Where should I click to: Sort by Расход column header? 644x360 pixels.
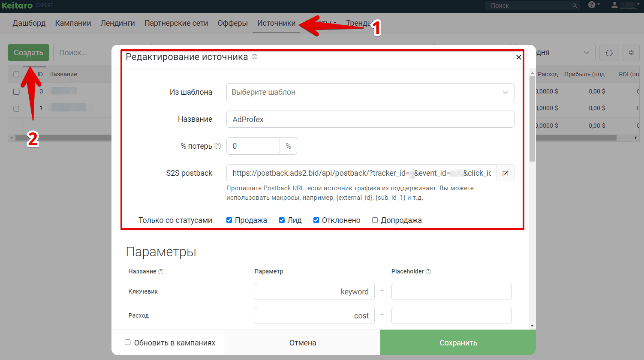click(x=548, y=74)
